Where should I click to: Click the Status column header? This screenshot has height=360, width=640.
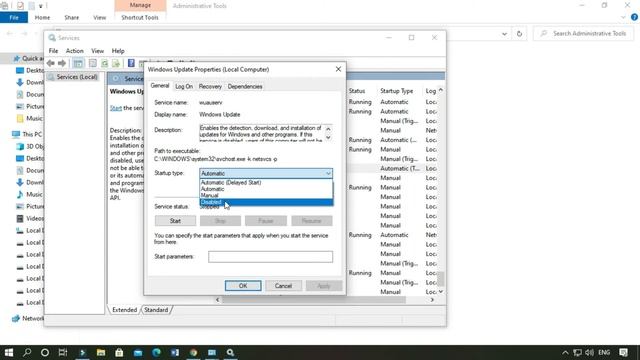point(357,91)
